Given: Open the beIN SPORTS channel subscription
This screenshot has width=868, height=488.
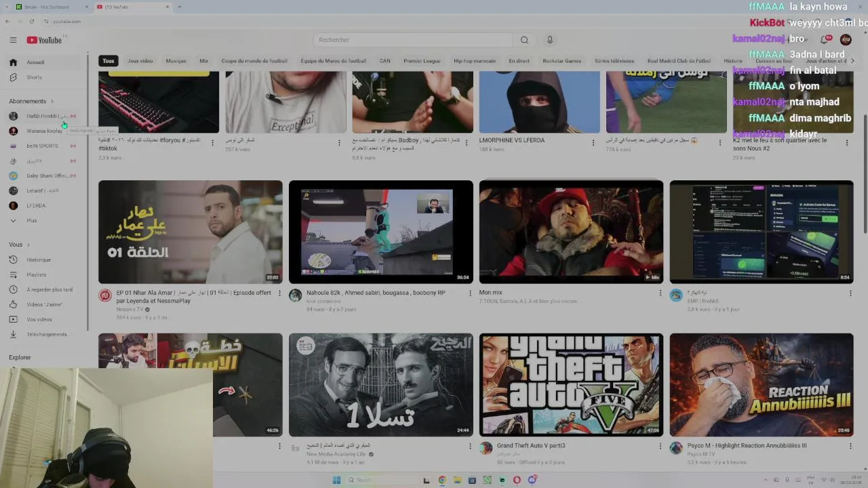Looking at the screenshot, I should point(45,146).
